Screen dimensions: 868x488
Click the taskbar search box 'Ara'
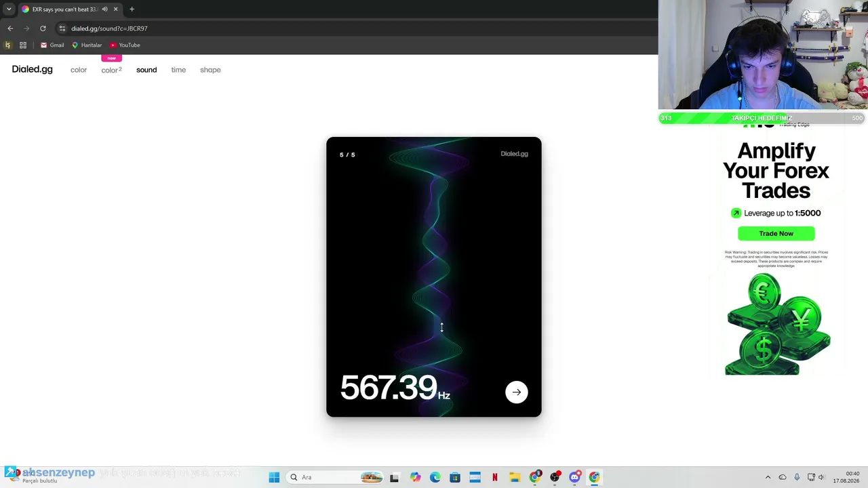[336, 477]
